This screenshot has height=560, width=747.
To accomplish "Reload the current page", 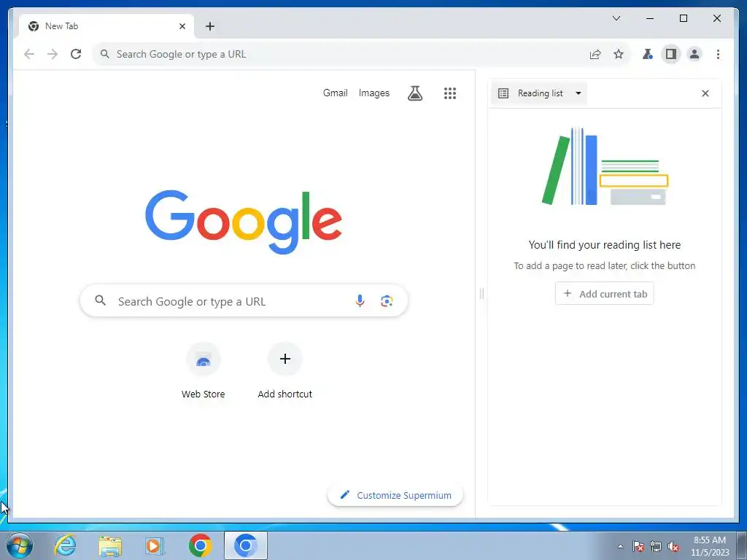I will [76, 54].
